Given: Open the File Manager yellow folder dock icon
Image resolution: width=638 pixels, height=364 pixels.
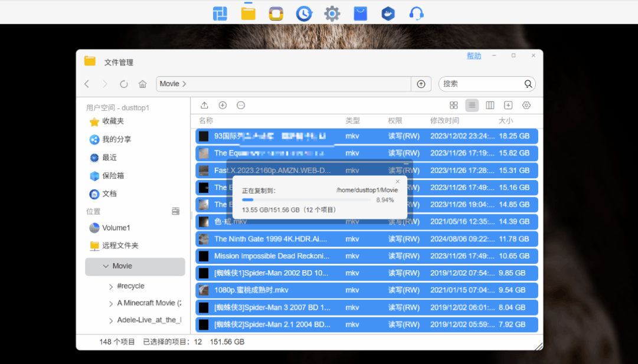Looking at the screenshot, I should 248,13.
